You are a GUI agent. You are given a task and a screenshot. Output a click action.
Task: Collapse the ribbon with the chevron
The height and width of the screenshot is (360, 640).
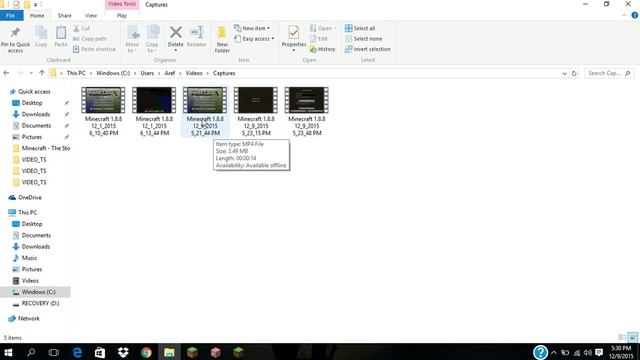624,16
